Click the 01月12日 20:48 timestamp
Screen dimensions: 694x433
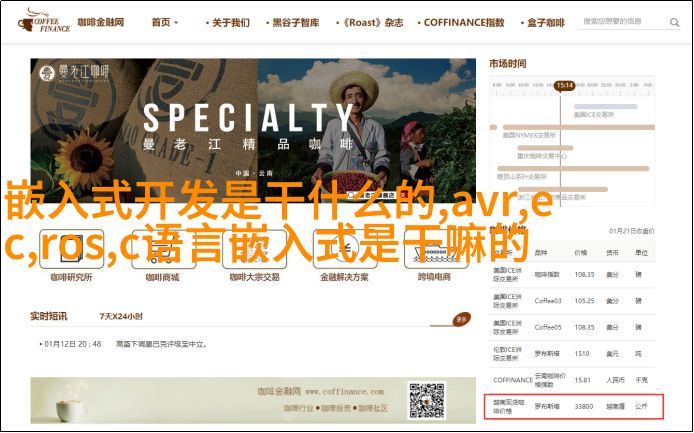pyautogui.click(x=73, y=344)
